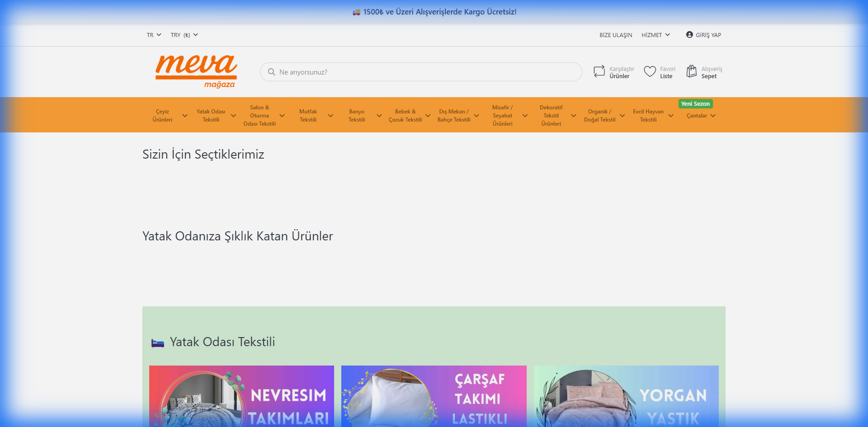Viewport: 868px width, 427px height.
Task: Click the BİZE ULAŞIN link
Action: coord(616,35)
